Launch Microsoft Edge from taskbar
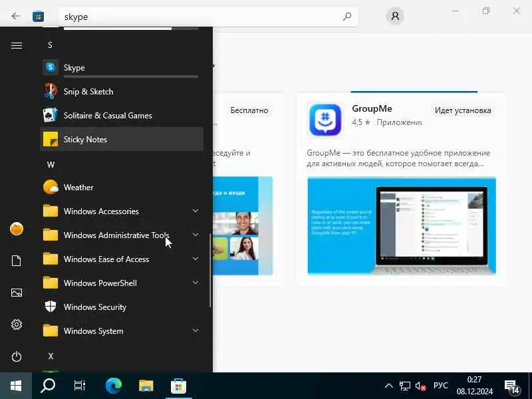Viewport: 532px width, 399px height. [114, 386]
